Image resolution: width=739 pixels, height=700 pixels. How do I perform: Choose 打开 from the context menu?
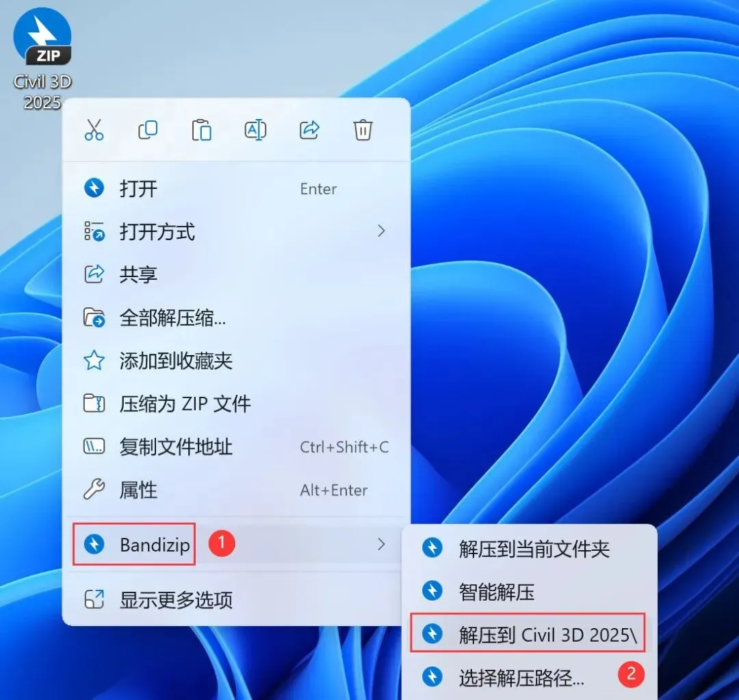(236, 189)
